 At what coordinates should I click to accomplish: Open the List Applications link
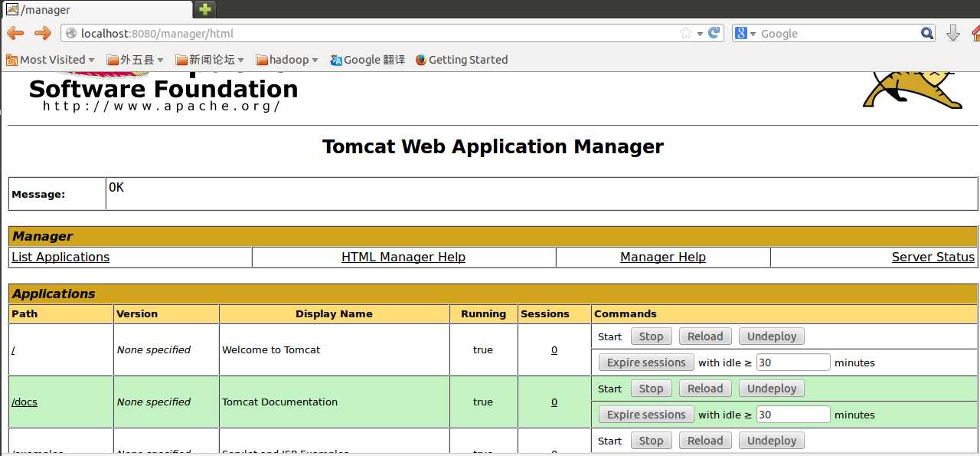[x=60, y=257]
